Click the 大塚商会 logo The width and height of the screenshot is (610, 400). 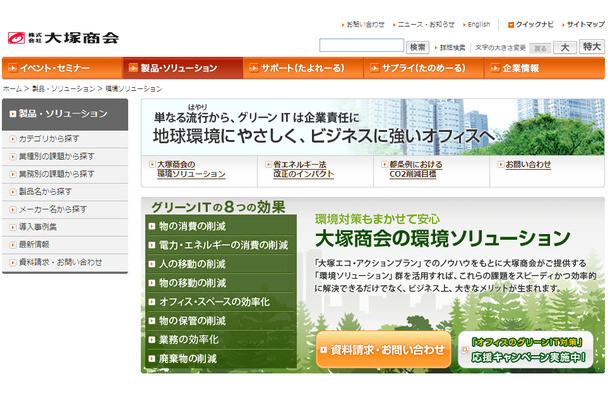coord(63,38)
